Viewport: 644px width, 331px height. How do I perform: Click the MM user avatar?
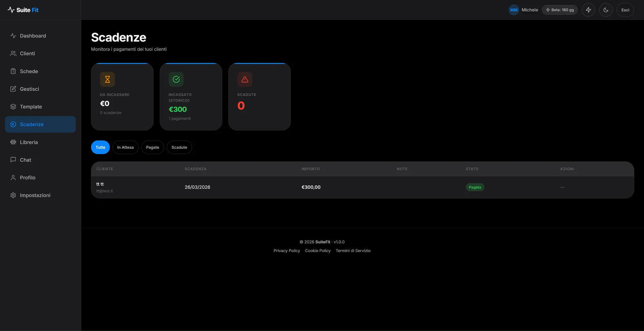[514, 10]
